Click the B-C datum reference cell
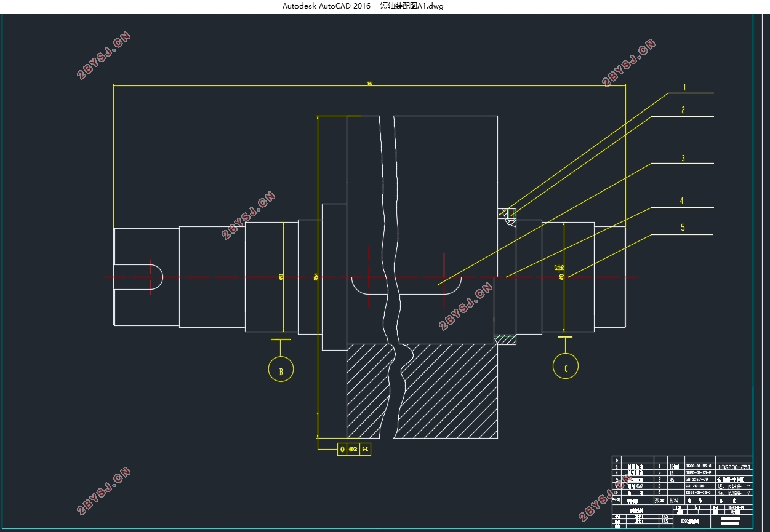This screenshot has height=532, width=770. pos(364,450)
